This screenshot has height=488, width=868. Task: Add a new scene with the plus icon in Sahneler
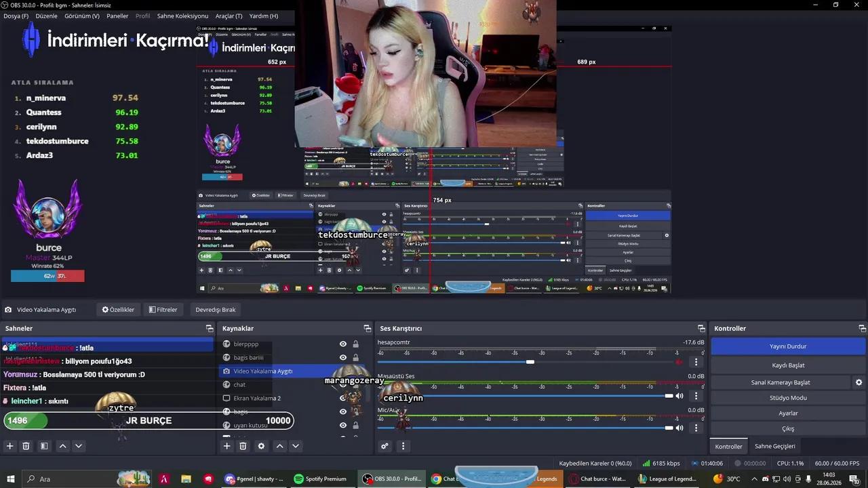pyautogui.click(x=9, y=446)
